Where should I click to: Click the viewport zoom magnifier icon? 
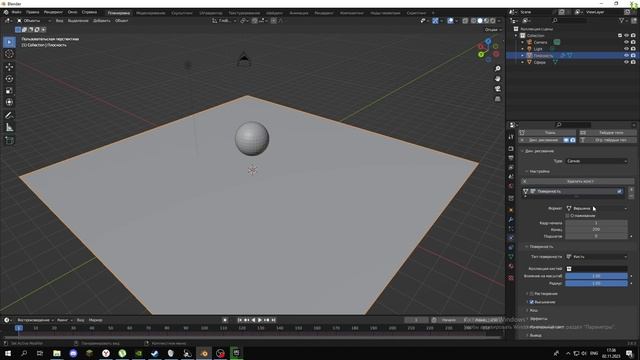coord(498,69)
